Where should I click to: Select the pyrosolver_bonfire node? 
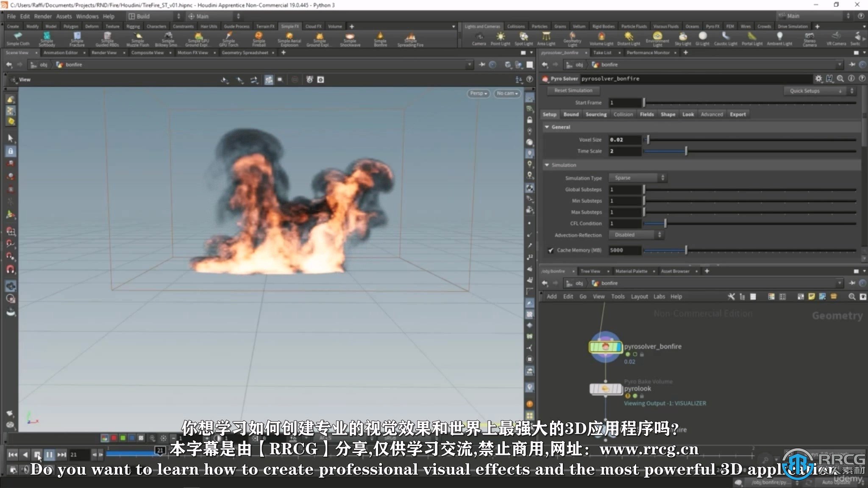tap(605, 347)
